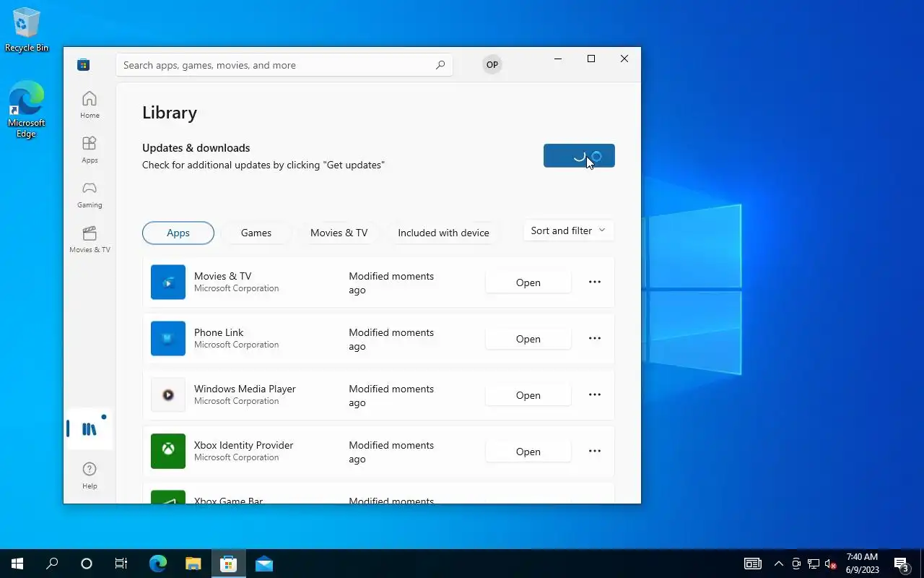Click the loading Get updates button
This screenshot has height=578, width=924.
click(579, 155)
